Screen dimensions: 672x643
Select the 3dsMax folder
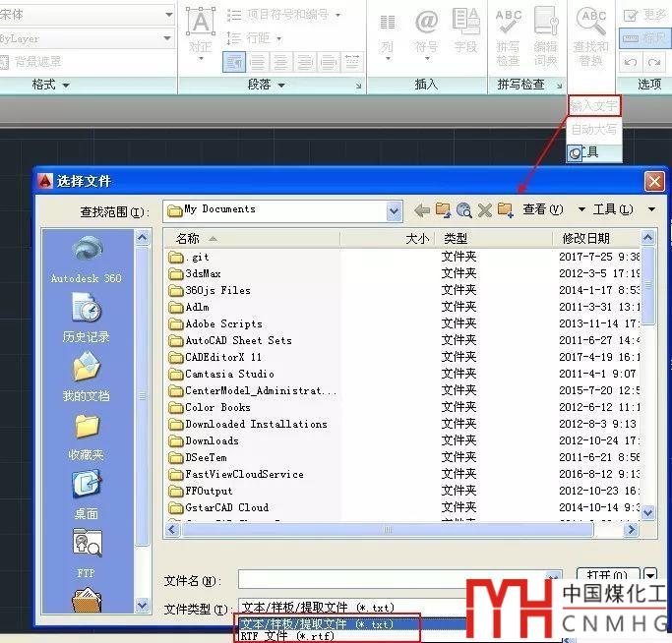point(195,273)
